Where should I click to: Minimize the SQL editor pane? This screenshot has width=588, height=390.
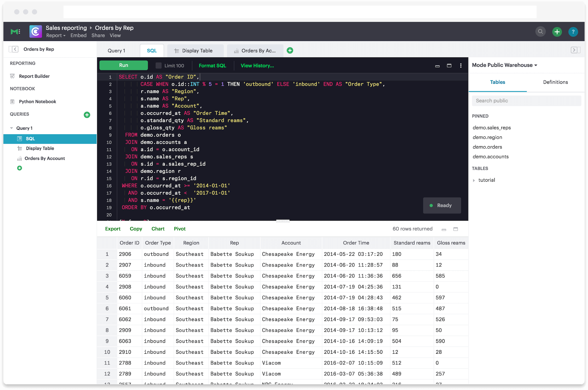click(x=437, y=66)
